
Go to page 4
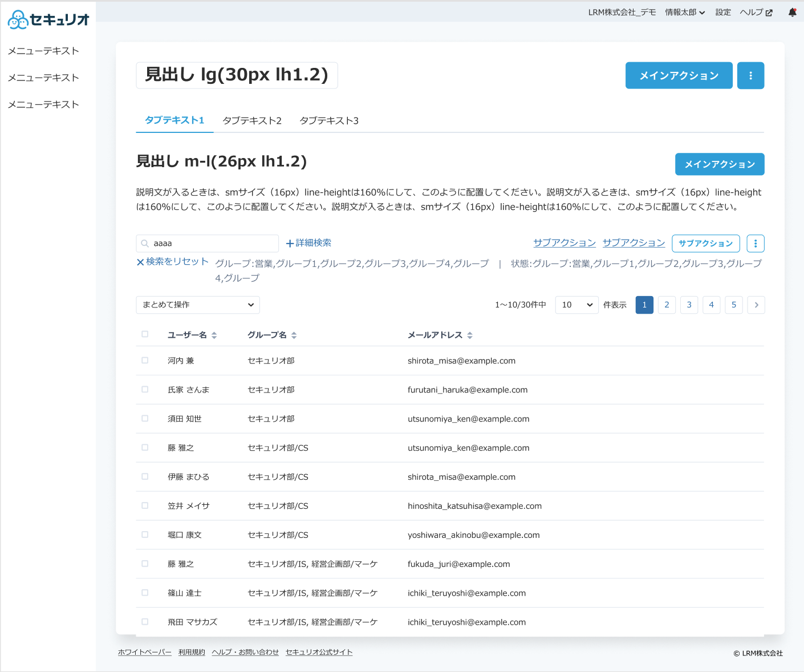coord(711,305)
